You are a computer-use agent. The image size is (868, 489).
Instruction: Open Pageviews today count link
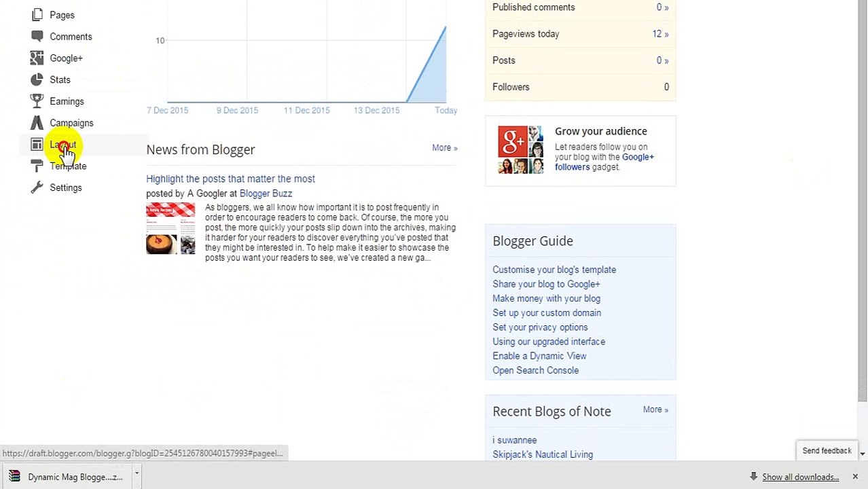coord(661,34)
